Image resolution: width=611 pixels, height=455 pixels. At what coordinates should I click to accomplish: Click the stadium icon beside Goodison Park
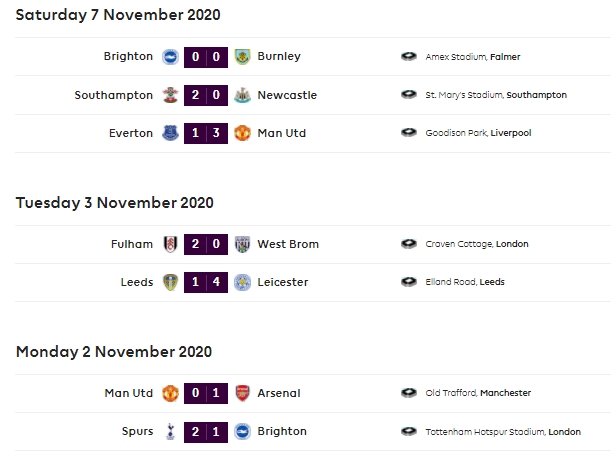(x=408, y=133)
